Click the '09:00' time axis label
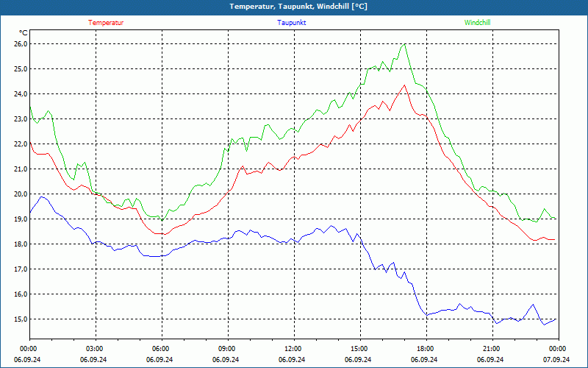Image resolution: width=588 pixels, height=368 pixels. [x=226, y=349]
